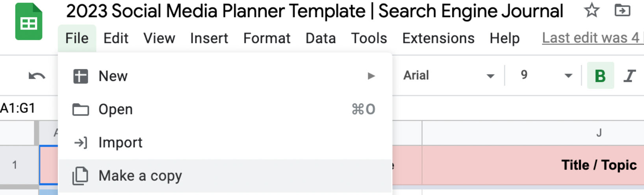Click the Last edit was link

pyautogui.click(x=592, y=38)
